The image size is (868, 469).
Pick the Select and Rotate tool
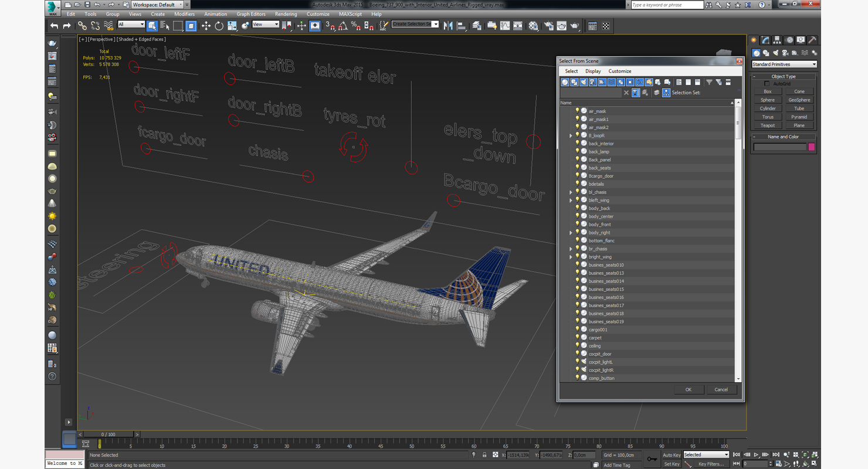[218, 26]
